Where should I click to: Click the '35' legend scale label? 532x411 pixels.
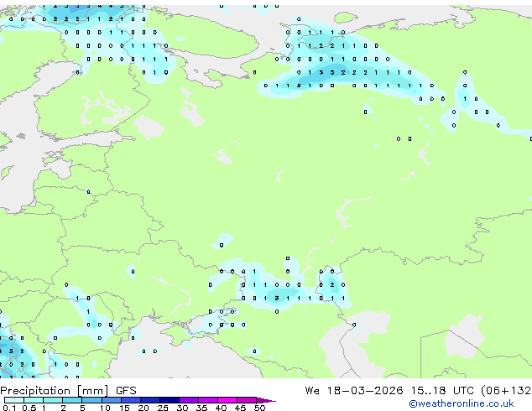(201, 408)
